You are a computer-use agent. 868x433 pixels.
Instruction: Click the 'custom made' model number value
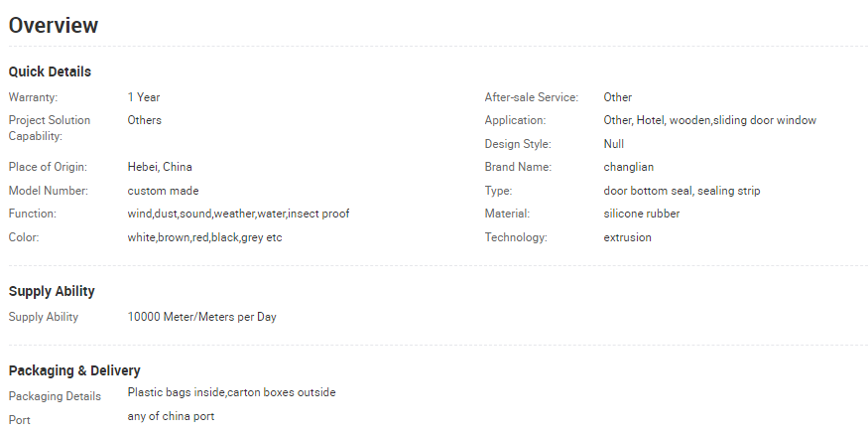(x=163, y=191)
